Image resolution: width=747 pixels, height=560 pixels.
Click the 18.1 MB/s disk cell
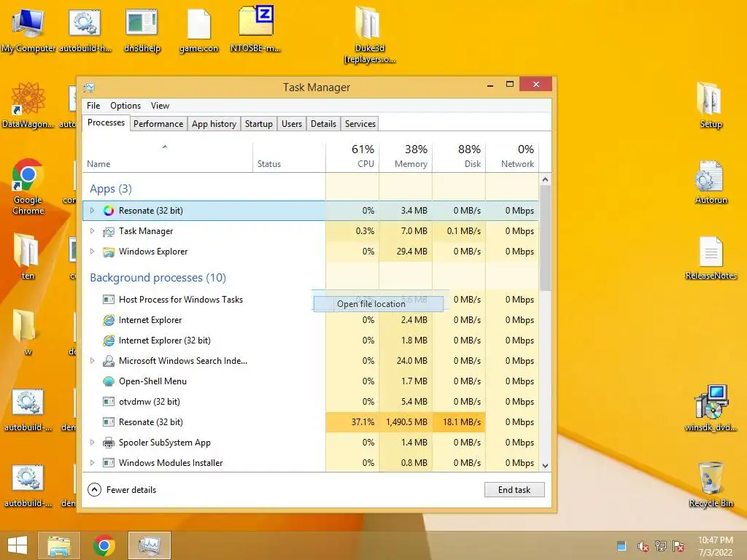click(460, 422)
